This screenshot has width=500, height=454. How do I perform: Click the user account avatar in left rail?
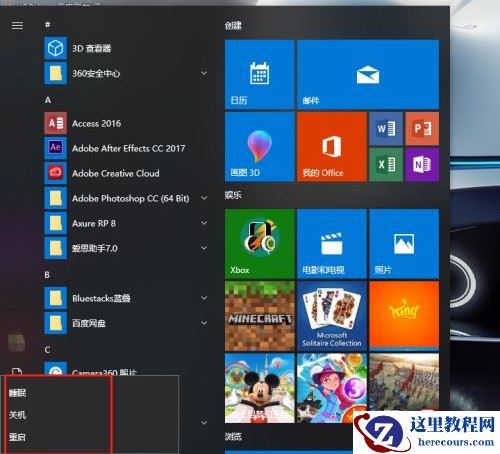click(x=17, y=343)
